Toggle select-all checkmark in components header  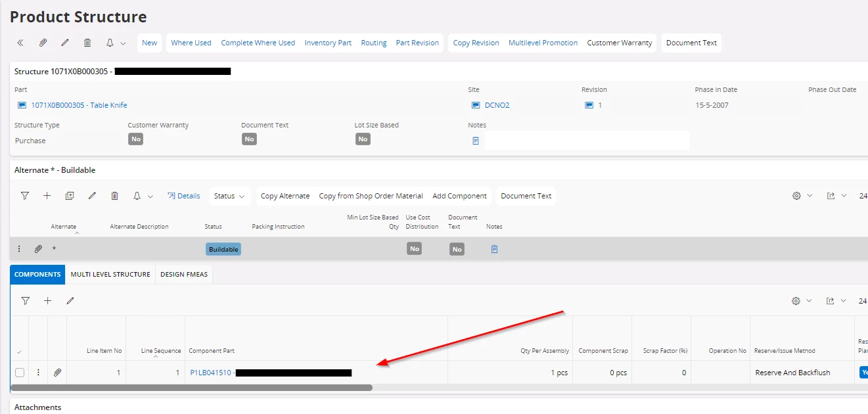click(x=19, y=352)
